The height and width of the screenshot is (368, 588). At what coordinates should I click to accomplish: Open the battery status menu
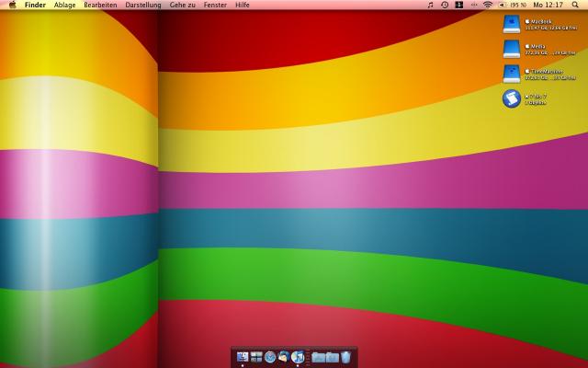(x=503, y=5)
